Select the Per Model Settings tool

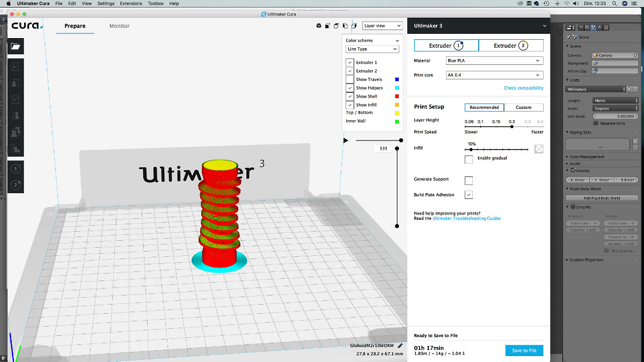(x=16, y=132)
